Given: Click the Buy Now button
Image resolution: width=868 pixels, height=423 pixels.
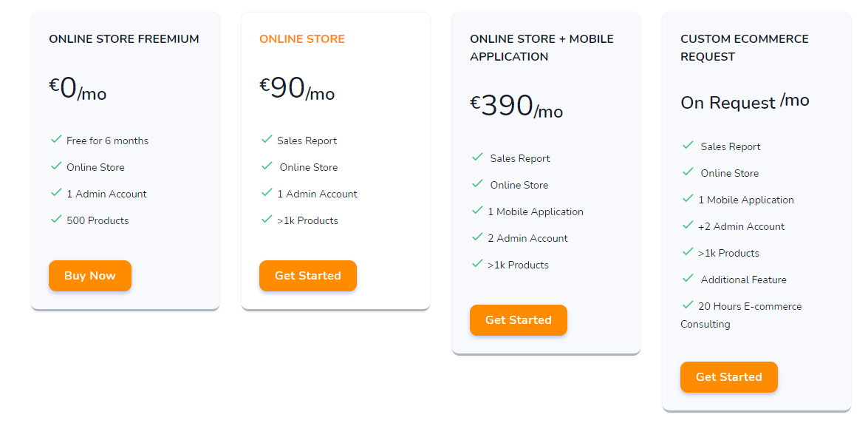Looking at the screenshot, I should point(89,276).
